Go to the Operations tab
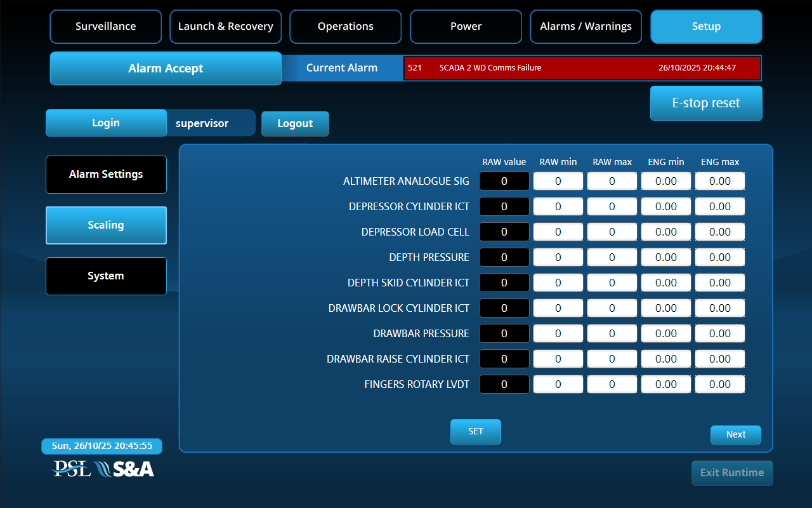The image size is (812, 508). click(x=345, y=27)
